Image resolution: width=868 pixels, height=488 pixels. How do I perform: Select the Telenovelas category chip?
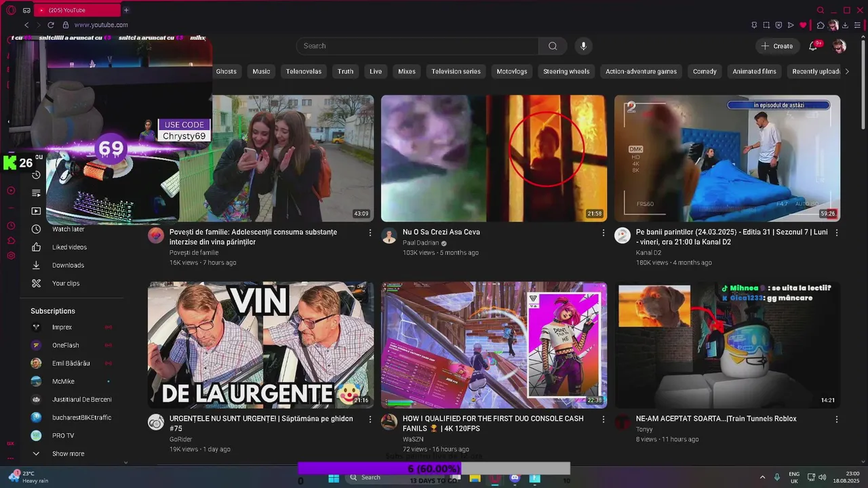pos(304,71)
